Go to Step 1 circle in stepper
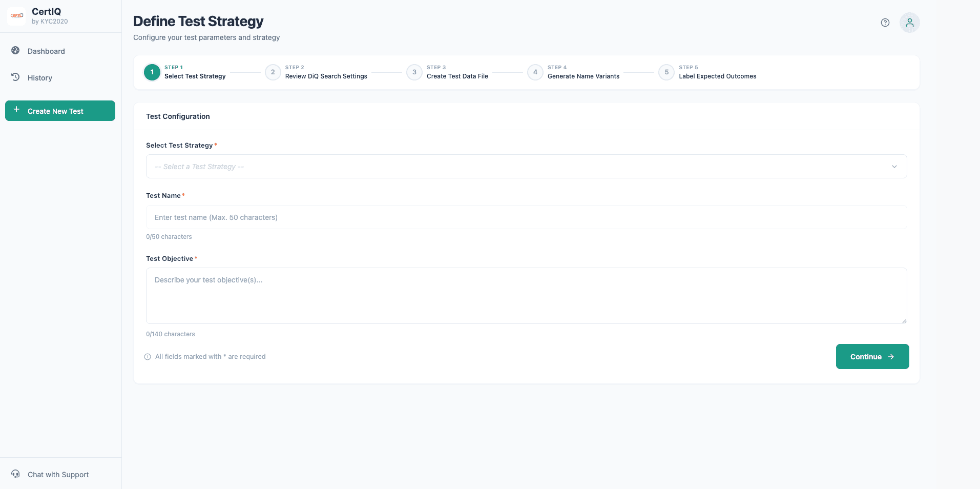This screenshot has height=489, width=980. [152, 72]
